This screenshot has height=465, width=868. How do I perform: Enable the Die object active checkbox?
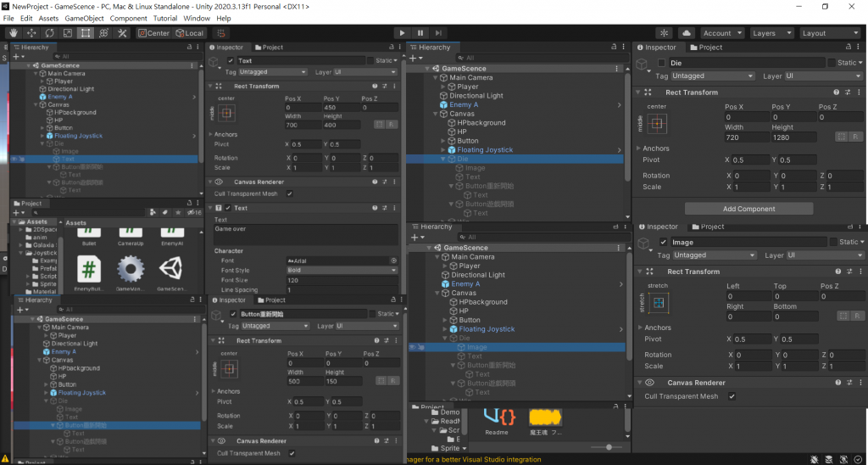pos(661,63)
